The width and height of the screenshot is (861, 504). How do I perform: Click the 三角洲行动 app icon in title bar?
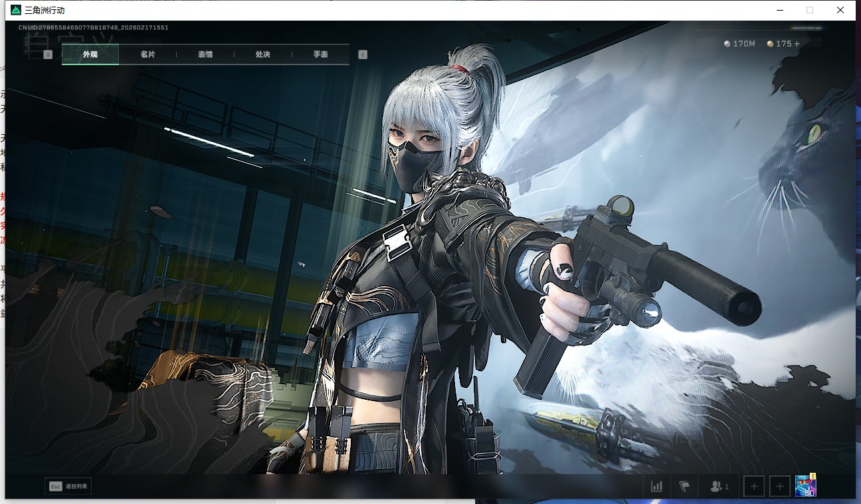pos(16,10)
